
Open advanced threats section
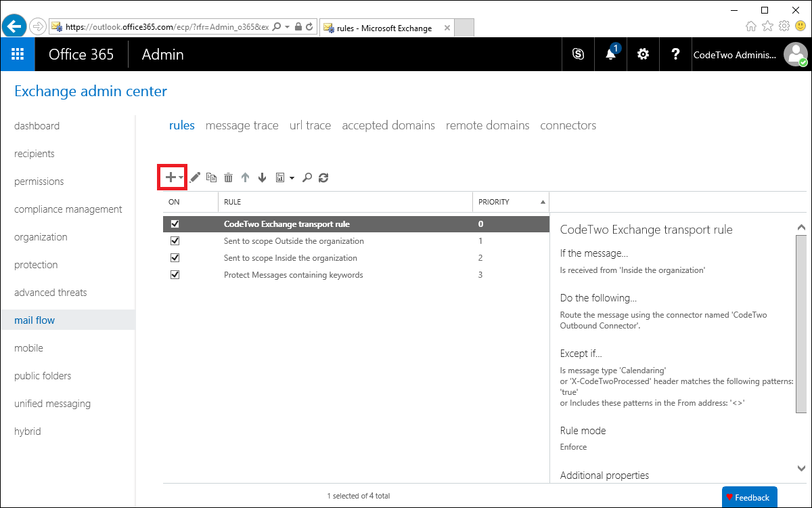[x=51, y=293]
